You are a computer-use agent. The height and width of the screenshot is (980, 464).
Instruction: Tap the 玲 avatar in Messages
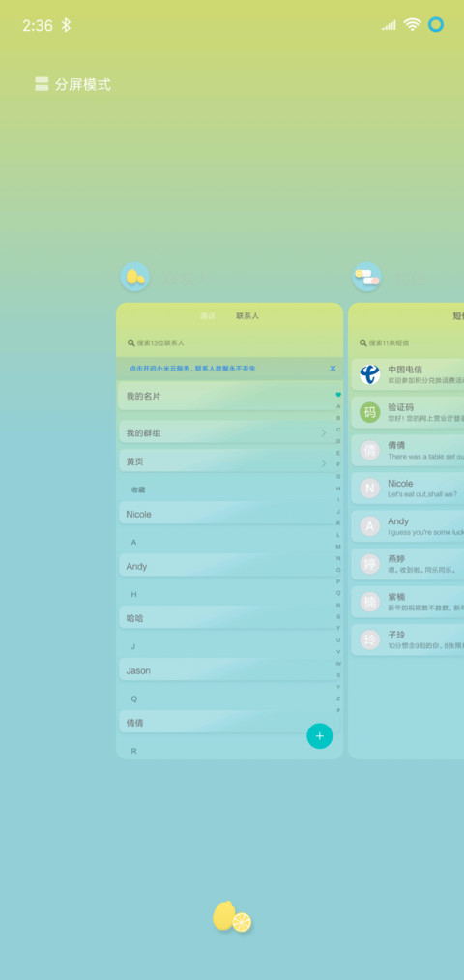point(369,639)
